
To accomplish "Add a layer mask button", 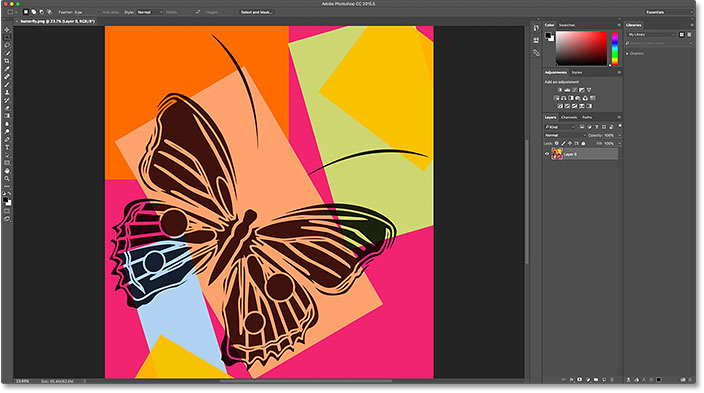I will pyautogui.click(x=580, y=380).
